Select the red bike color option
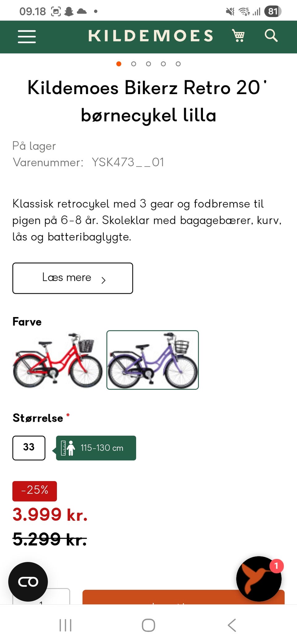297x644 pixels. (58, 360)
